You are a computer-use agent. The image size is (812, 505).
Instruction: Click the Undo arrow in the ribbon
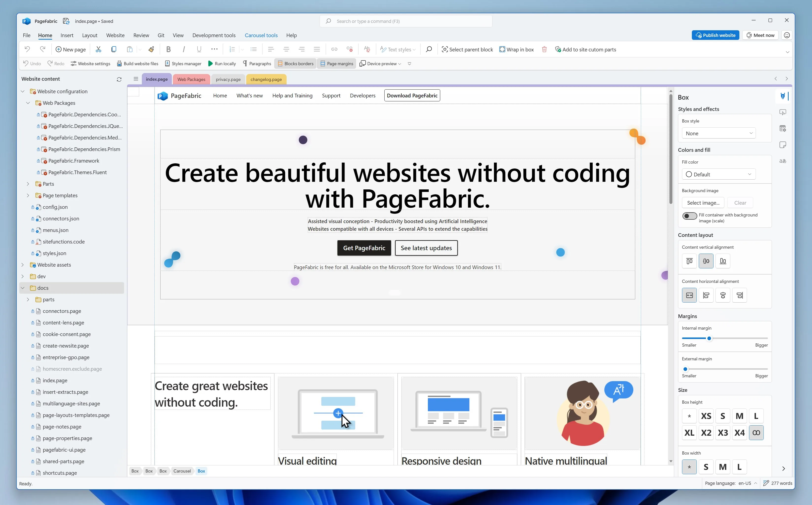(x=27, y=49)
